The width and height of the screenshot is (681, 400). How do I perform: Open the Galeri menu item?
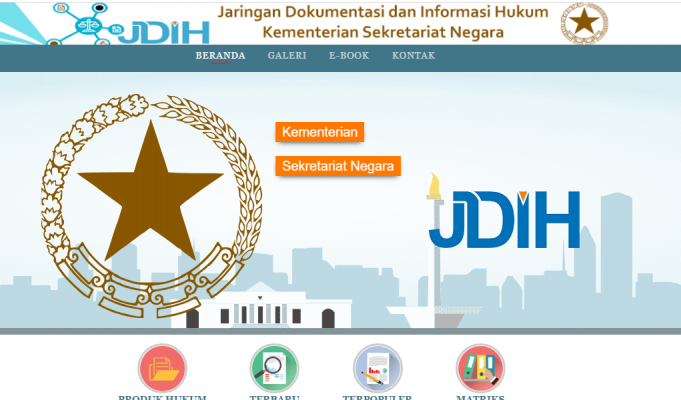click(287, 56)
